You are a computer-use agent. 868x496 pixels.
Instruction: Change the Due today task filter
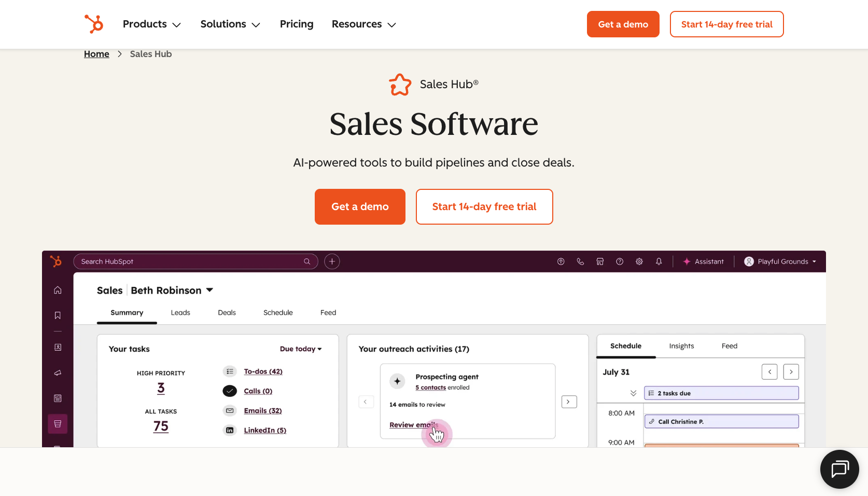pos(301,349)
